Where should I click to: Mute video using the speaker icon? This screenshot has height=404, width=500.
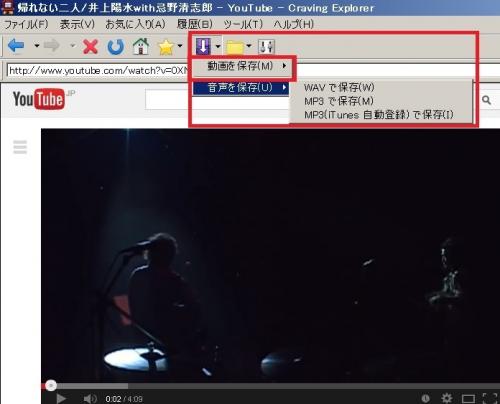coord(90,398)
